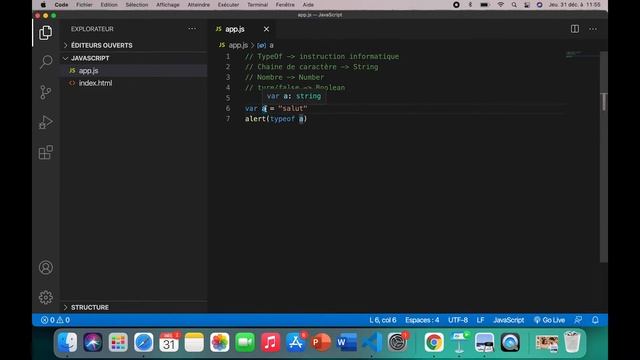
Task: Expand the ÉDITEURS OUVERTS section
Action: (x=134, y=45)
